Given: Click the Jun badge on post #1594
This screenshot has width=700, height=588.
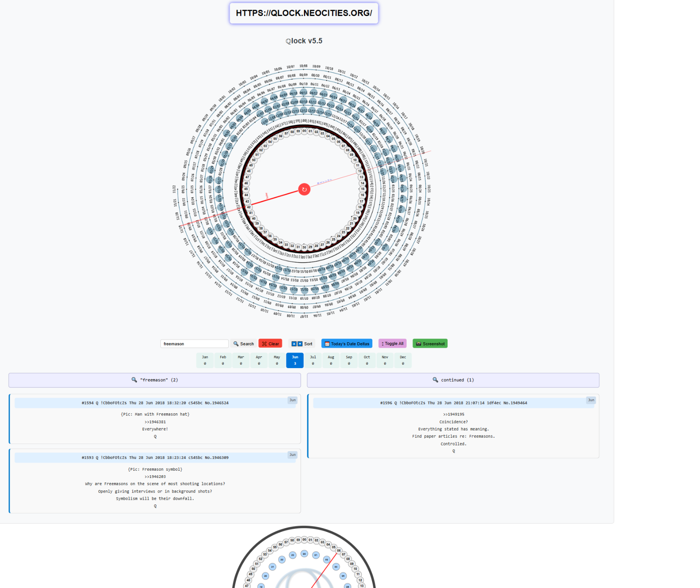Looking at the screenshot, I should pyautogui.click(x=293, y=400).
